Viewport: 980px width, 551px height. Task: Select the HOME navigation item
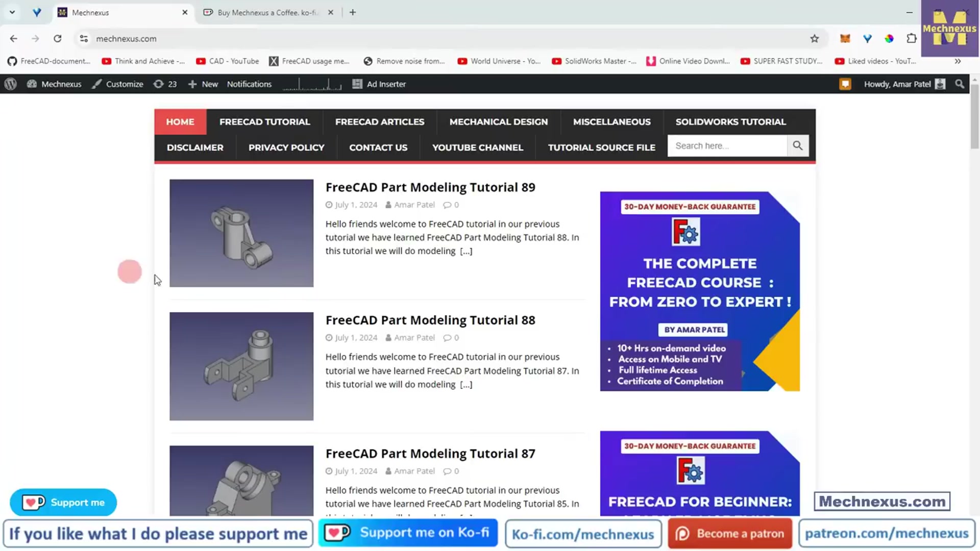coord(180,122)
